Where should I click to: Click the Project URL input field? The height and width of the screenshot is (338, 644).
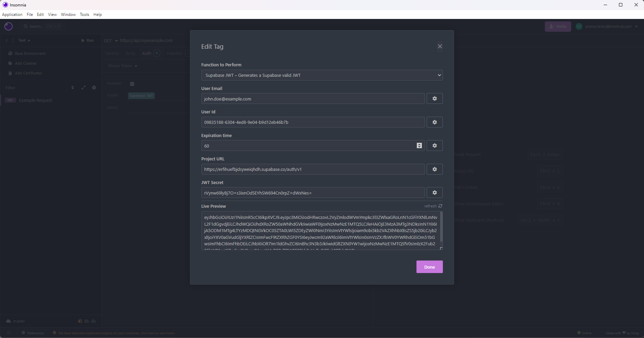click(x=313, y=169)
